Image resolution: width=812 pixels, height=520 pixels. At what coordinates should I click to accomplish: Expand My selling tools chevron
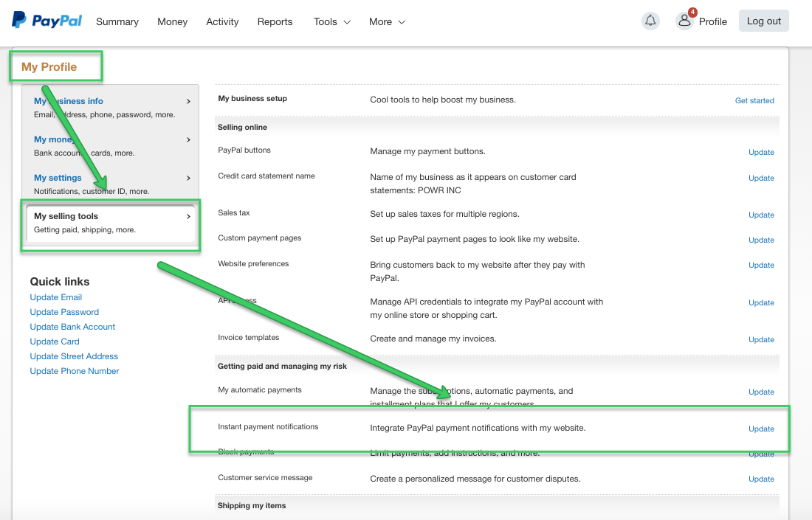pos(188,216)
